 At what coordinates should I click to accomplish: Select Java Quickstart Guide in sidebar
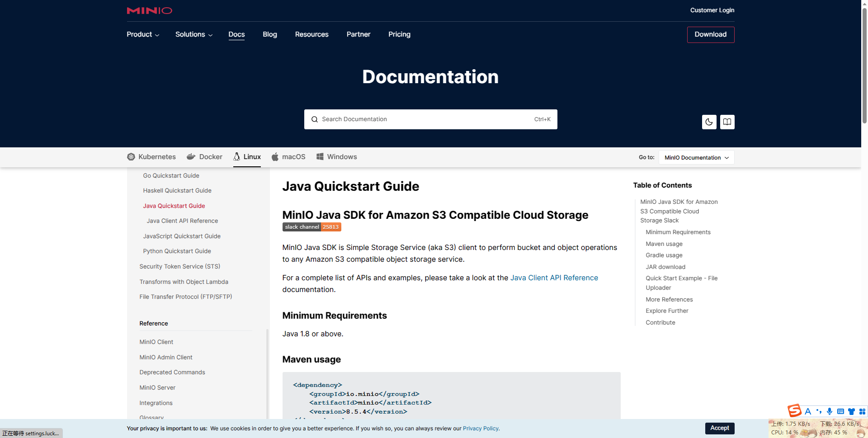[174, 206]
